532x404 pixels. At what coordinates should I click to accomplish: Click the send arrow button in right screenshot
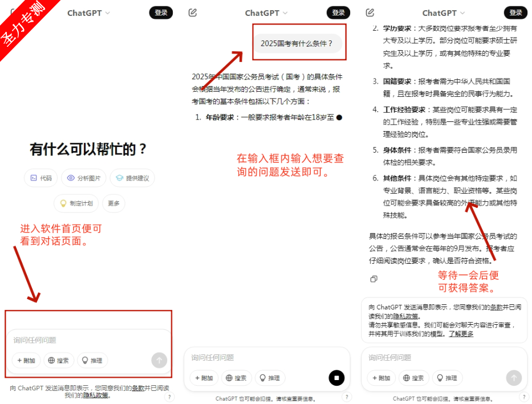click(x=514, y=378)
